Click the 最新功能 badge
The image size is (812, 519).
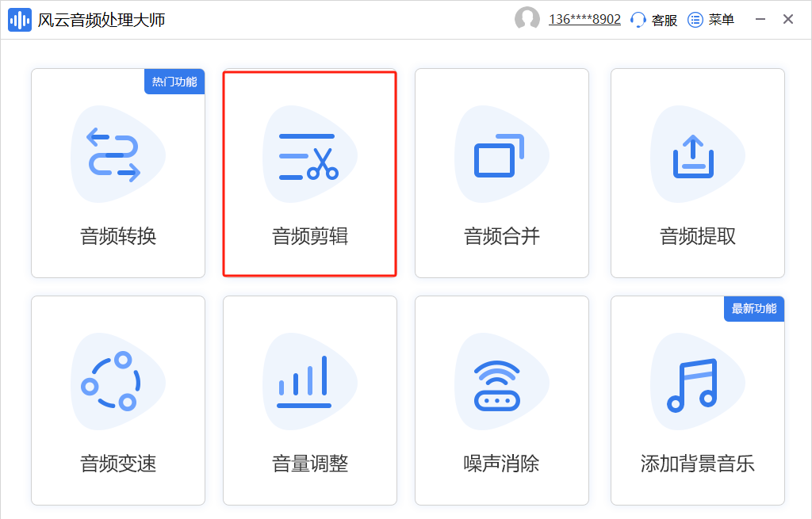[754, 309]
